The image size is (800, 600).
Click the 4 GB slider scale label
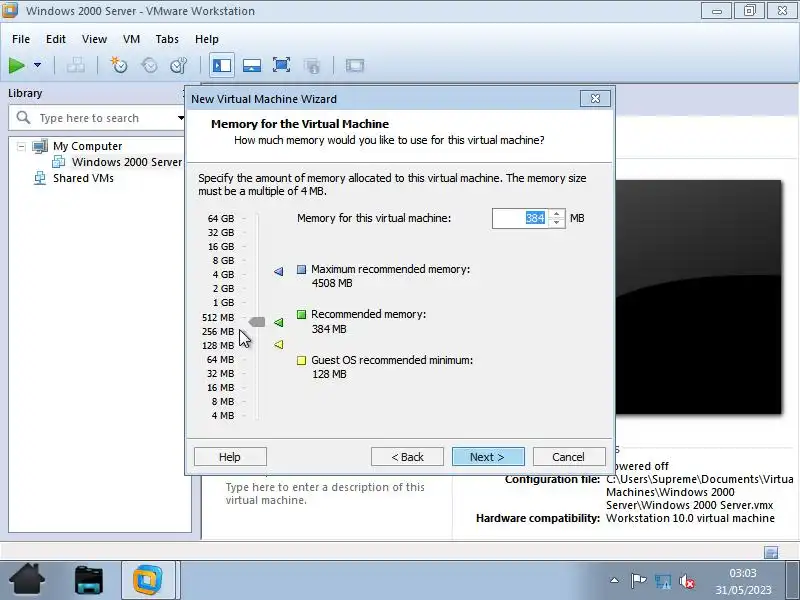[x=223, y=274]
